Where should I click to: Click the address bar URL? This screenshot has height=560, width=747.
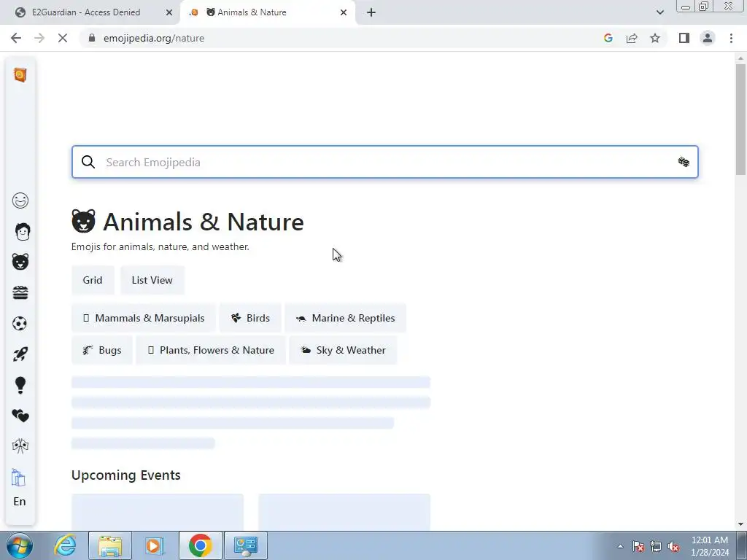[154, 38]
